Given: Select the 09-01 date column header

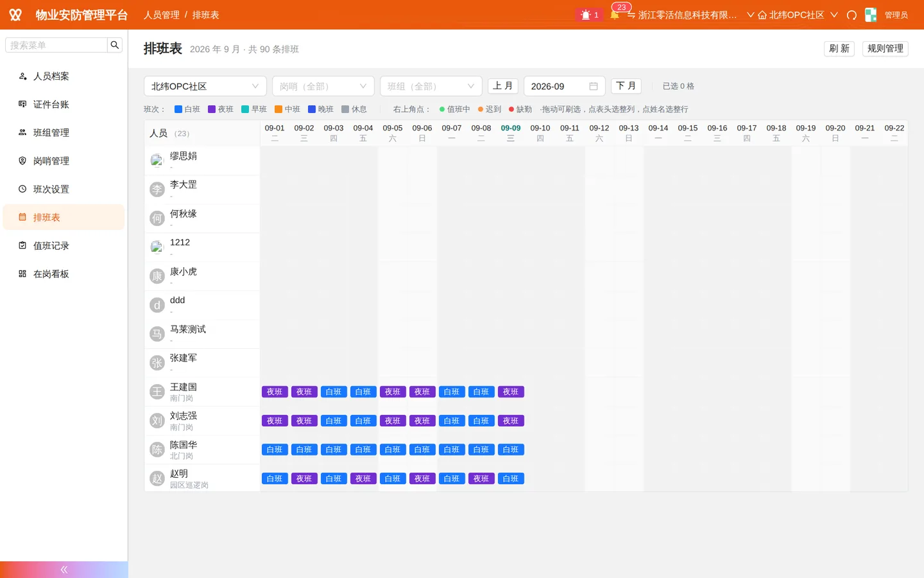Looking at the screenshot, I should tap(275, 133).
